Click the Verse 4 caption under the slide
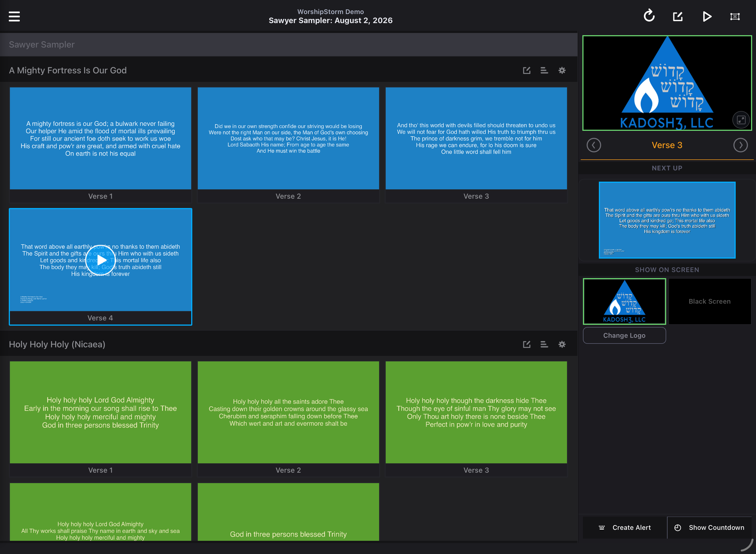The width and height of the screenshot is (756, 554). click(x=100, y=318)
